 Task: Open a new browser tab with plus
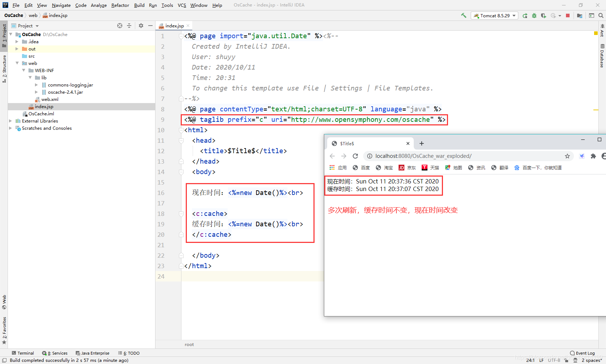[422, 143]
